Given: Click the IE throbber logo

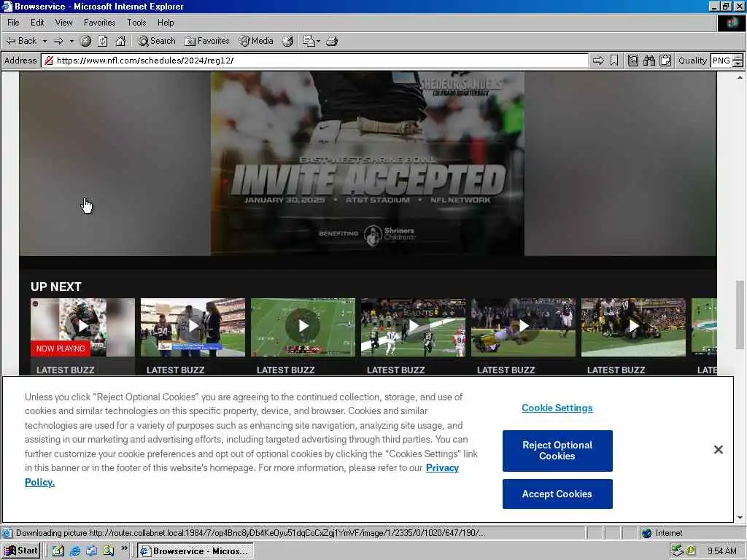Looking at the screenshot, I should click(731, 23).
